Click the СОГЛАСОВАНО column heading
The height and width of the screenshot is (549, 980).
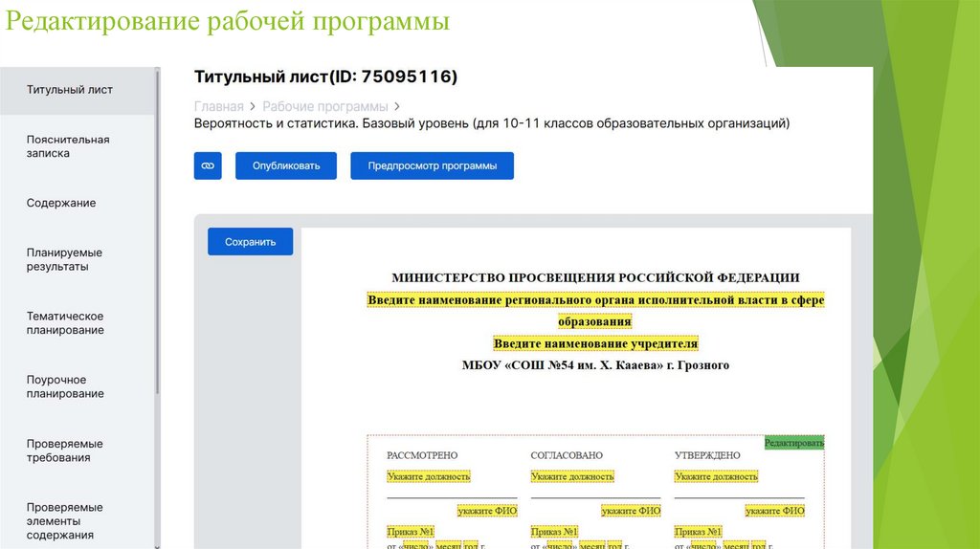coord(567,455)
